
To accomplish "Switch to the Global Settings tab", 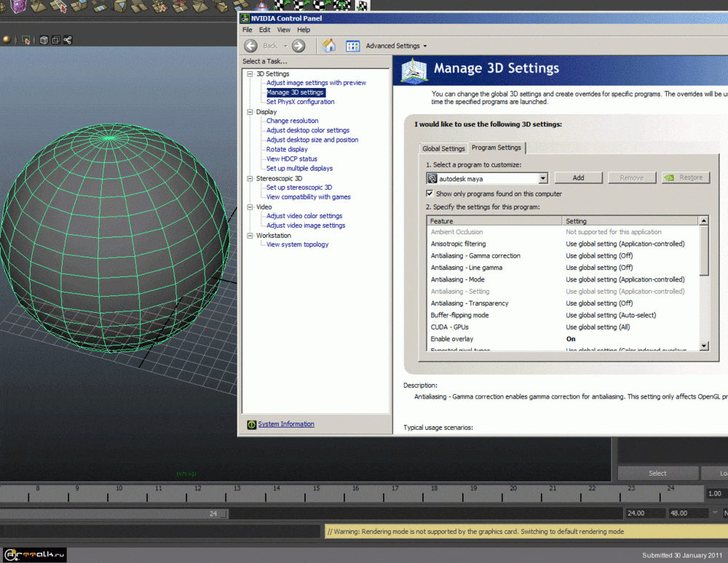I will (x=443, y=148).
